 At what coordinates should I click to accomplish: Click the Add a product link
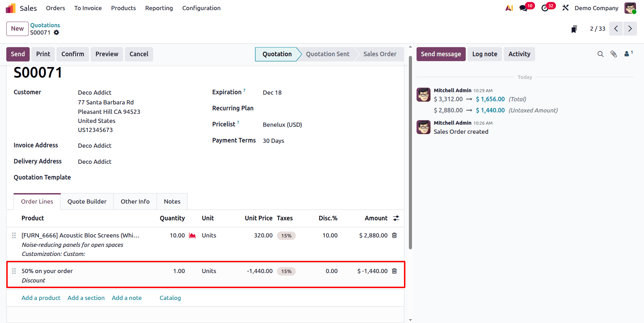pyautogui.click(x=41, y=298)
